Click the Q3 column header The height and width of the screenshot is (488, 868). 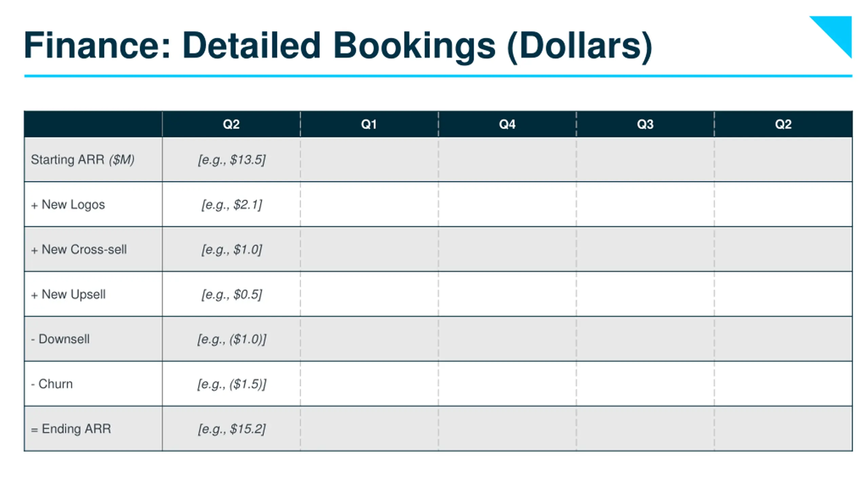[645, 124]
